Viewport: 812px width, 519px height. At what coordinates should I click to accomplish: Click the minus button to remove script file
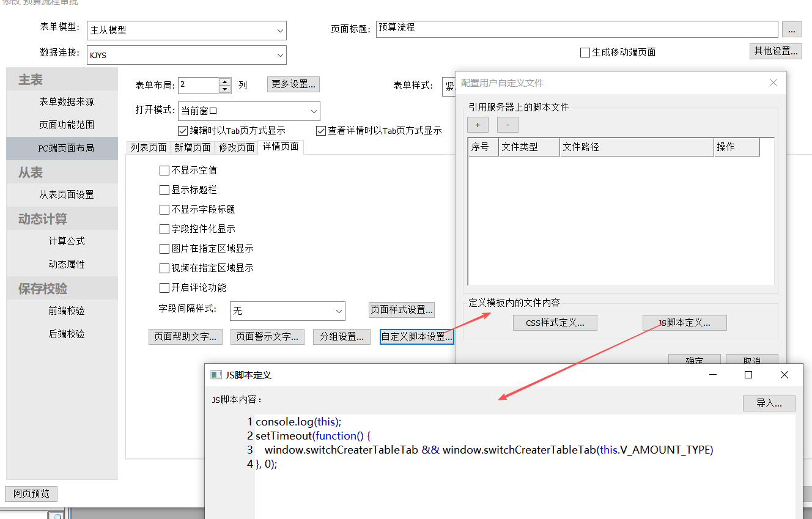508,125
